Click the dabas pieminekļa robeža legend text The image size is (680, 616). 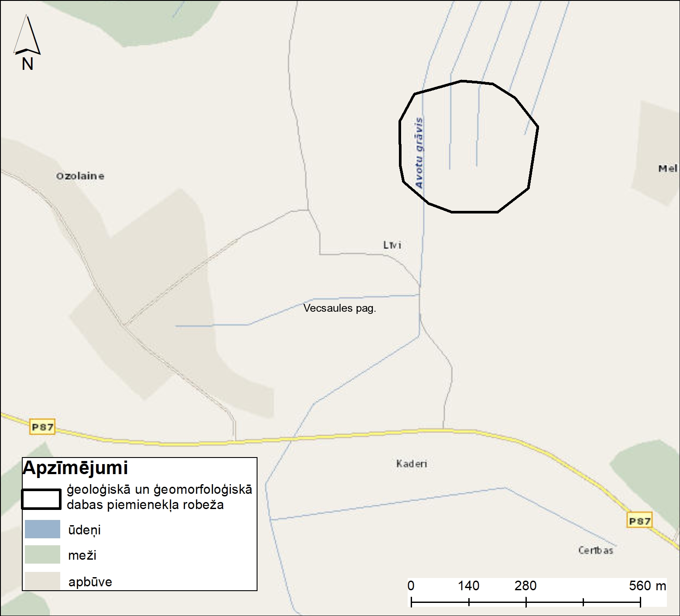(145, 505)
